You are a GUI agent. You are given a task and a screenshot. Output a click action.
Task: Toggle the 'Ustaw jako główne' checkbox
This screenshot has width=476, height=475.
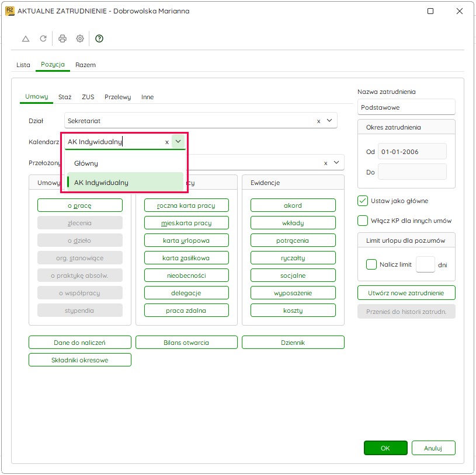[363, 201]
